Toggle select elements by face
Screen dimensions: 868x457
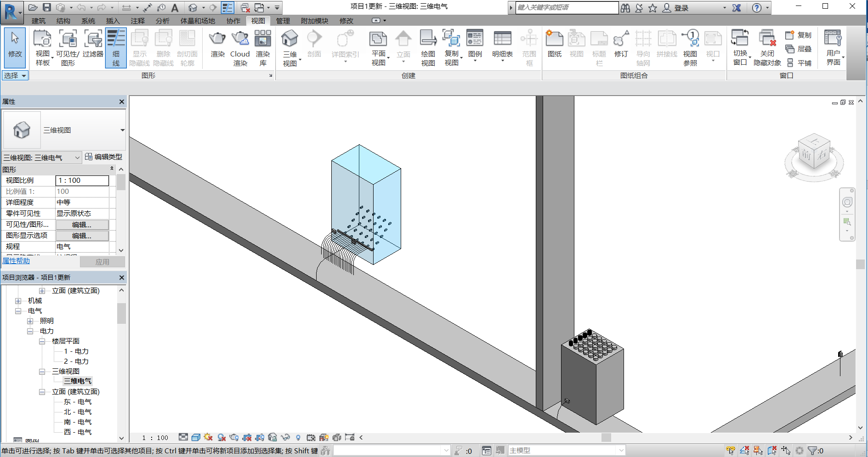(x=772, y=451)
